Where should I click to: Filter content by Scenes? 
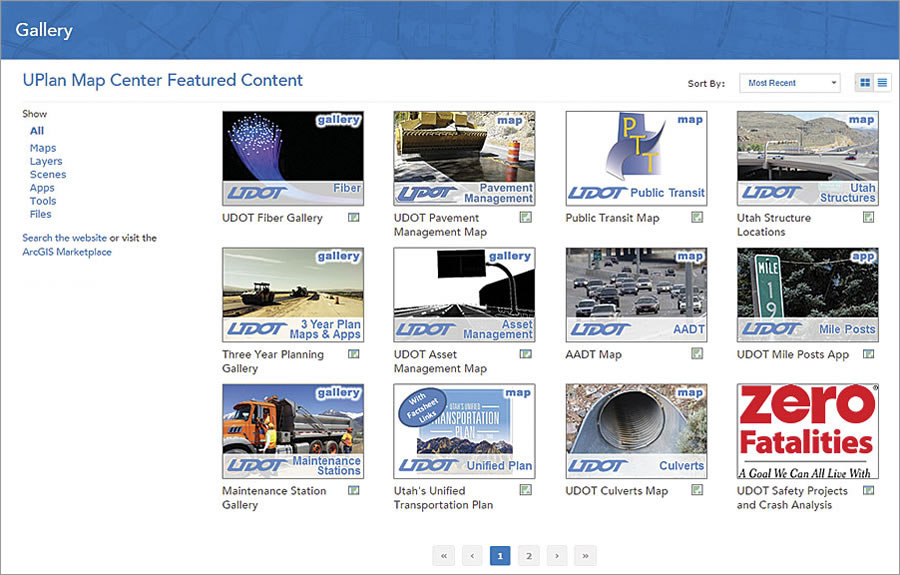[x=48, y=174]
